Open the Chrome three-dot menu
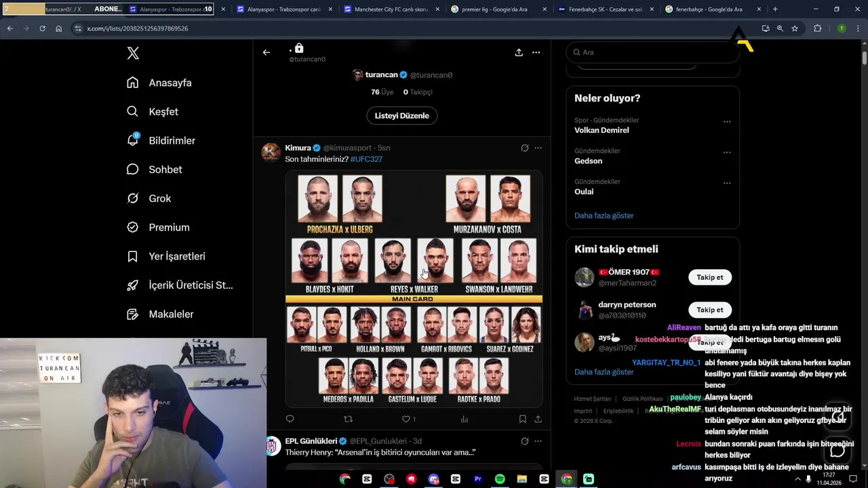This screenshot has width=868, height=488. point(858,28)
